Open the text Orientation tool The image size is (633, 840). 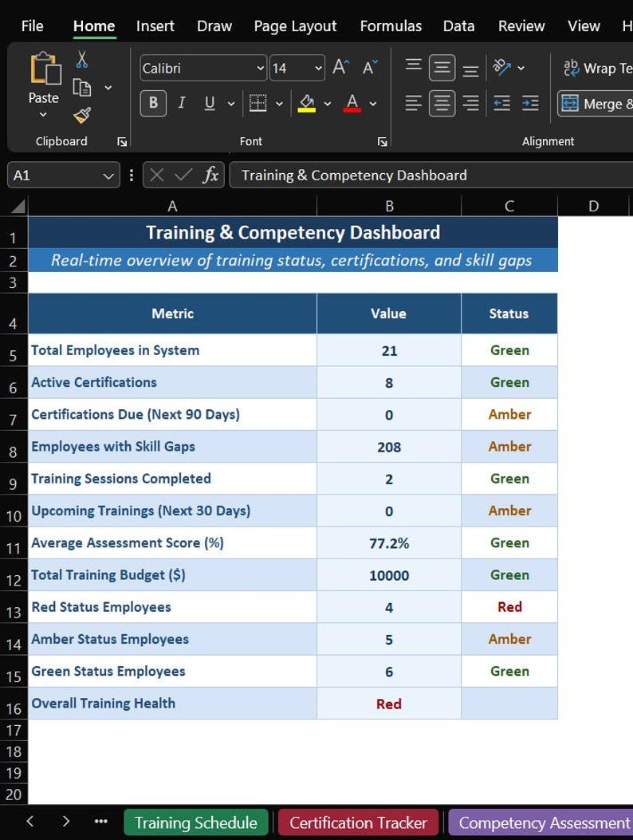pos(501,68)
